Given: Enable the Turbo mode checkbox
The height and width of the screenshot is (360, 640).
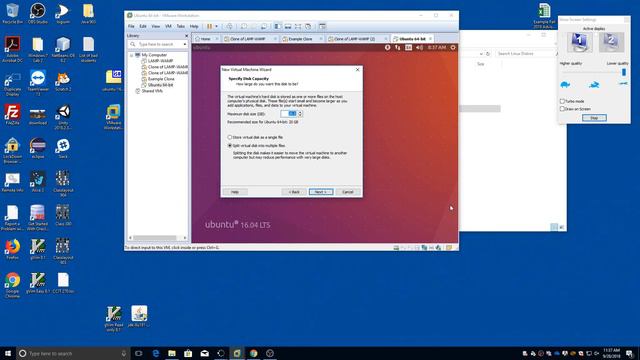Looking at the screenshot, I should (562, 101).
